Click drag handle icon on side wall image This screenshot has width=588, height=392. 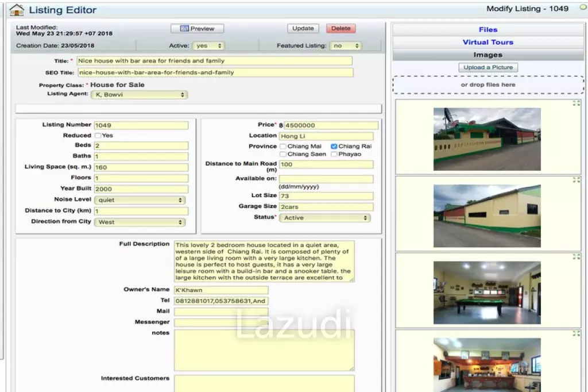[x=577, y=180]
